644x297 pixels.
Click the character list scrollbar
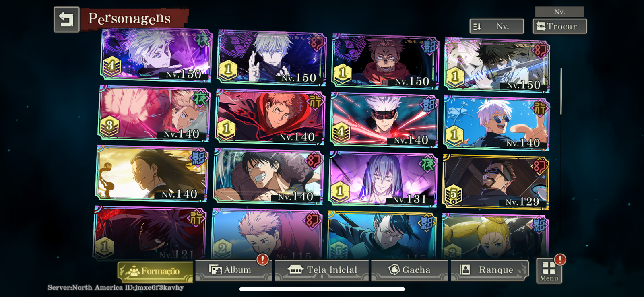pyautogui.click(x=561, y=91)
